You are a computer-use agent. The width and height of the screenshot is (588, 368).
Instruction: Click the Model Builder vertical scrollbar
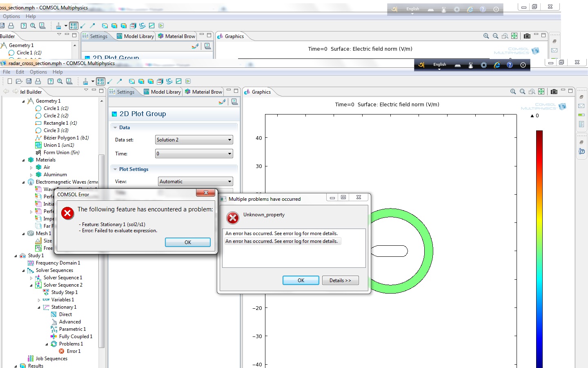102,251
